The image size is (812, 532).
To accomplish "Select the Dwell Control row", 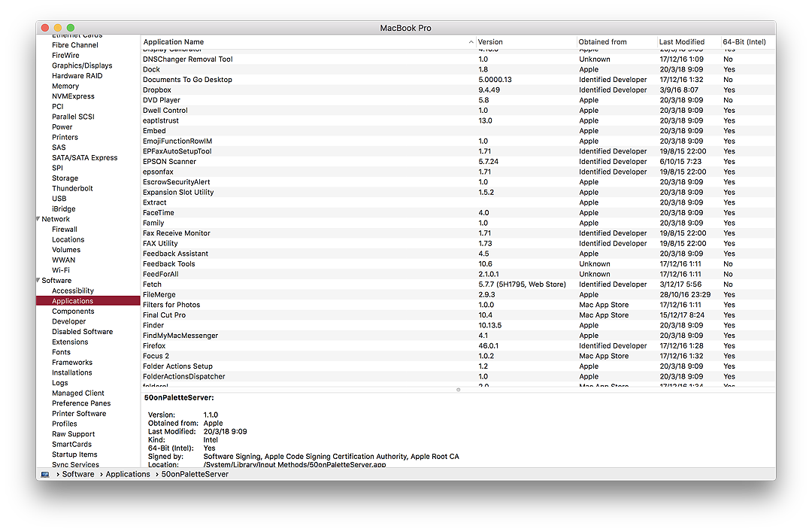I will tap(458, 111).
